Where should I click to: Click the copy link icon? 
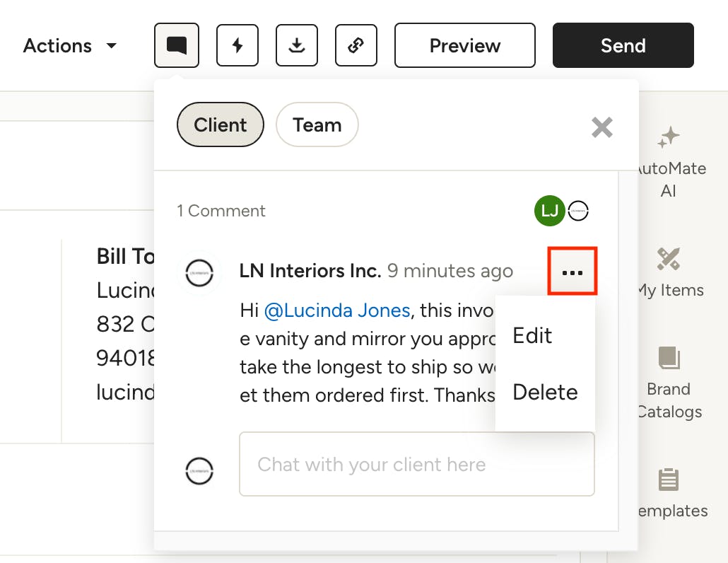coord(356,46)
